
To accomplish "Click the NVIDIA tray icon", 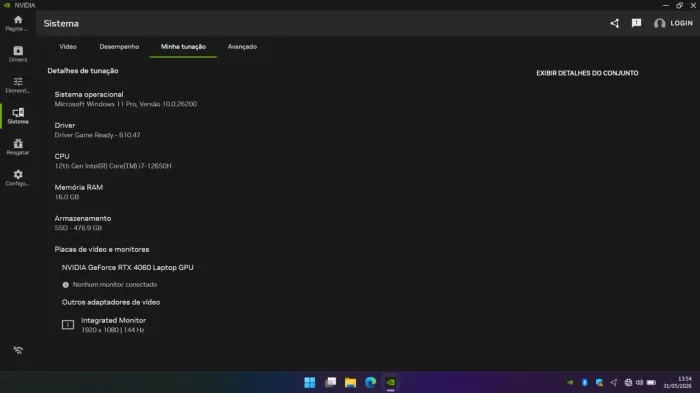I will click(570, 383).
